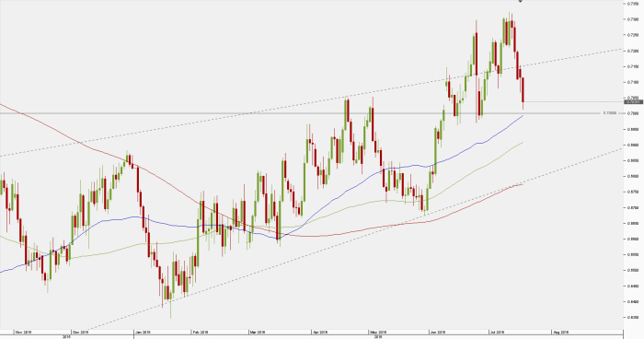
Task: Click the May 2016 date label
Action: point(378,332)
